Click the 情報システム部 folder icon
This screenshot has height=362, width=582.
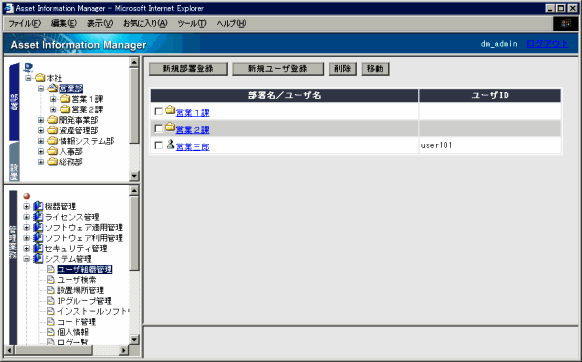(x=53, y=141)
